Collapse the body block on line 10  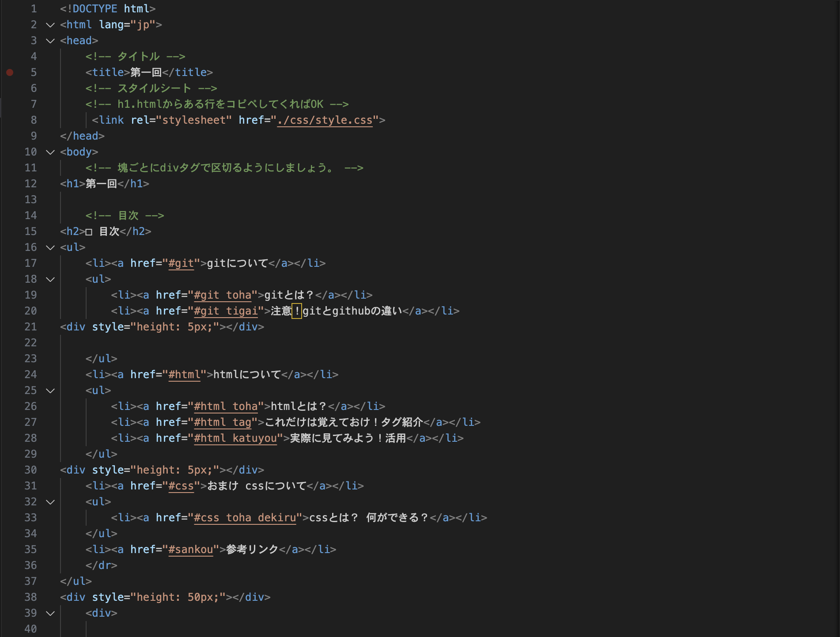(x=50, y=152)
